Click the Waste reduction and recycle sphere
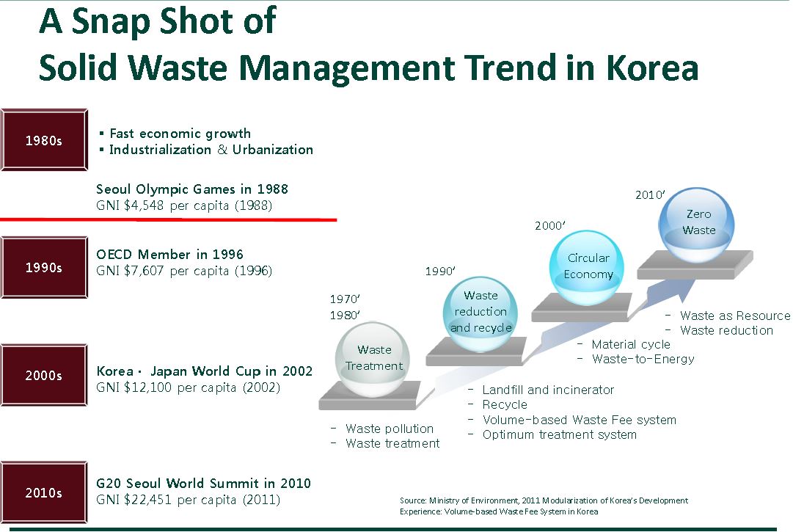This screenshot has height=532, width=793. point(480,313)
